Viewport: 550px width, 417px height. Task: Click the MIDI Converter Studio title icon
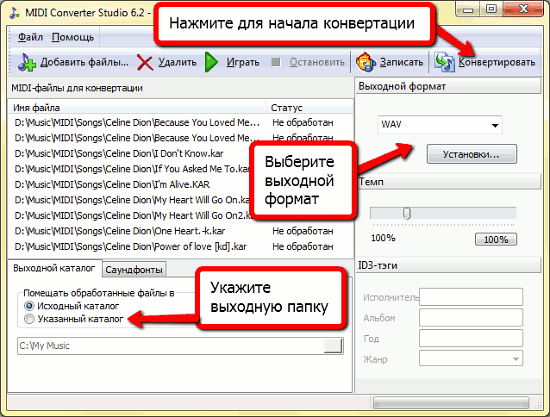pos(14,13)
